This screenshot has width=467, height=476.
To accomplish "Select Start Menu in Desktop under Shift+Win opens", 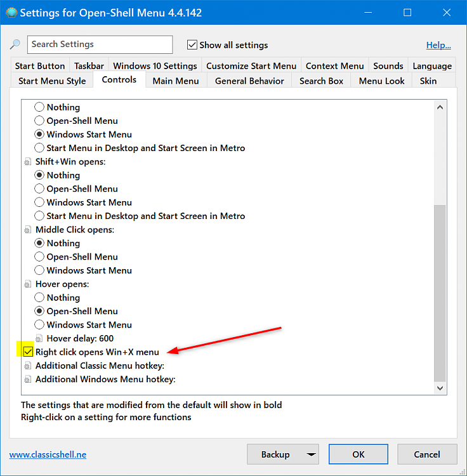I will click(39, 216).
